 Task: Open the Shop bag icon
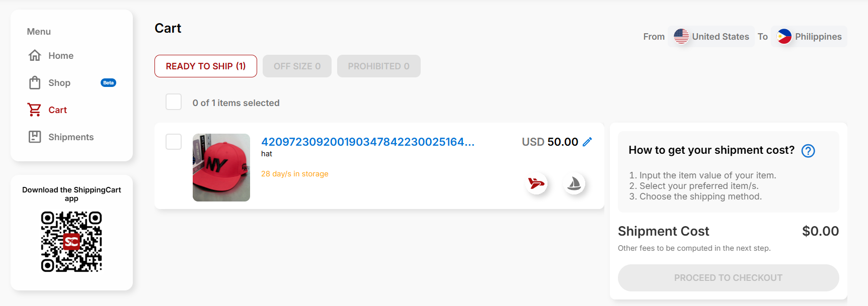(35, 82)
